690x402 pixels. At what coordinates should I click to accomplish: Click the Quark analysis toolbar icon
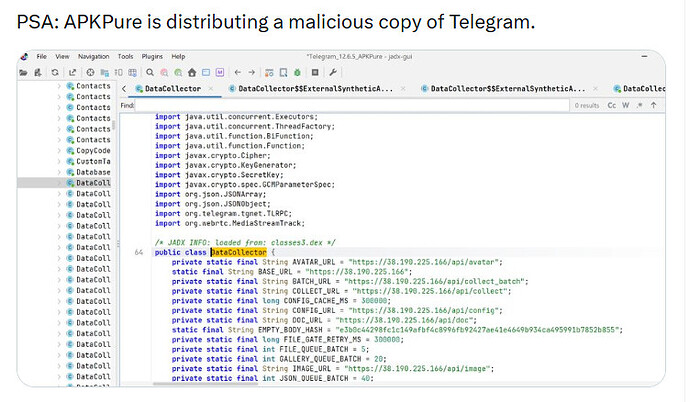pos(283,73)
